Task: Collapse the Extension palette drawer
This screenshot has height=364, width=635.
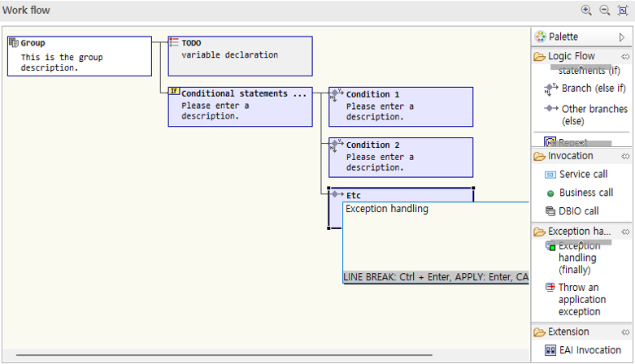Action: [x=568, y=331]
